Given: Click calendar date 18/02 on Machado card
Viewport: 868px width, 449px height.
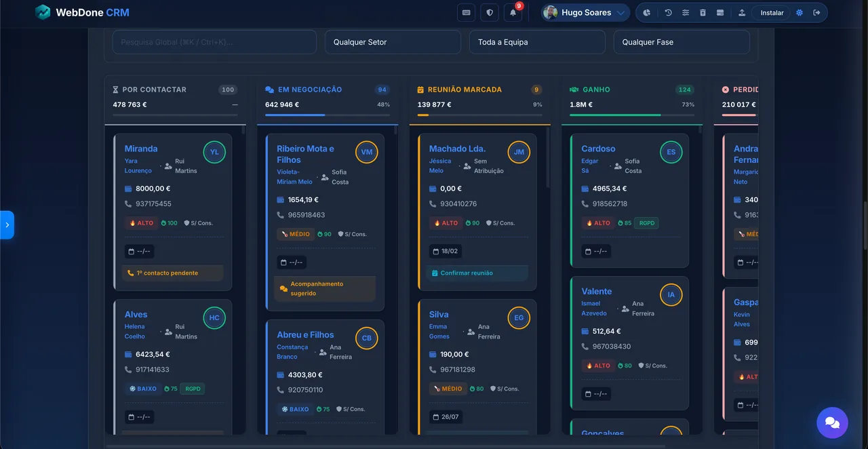Looking at the screenshot, I should click(x=446, y=251).
